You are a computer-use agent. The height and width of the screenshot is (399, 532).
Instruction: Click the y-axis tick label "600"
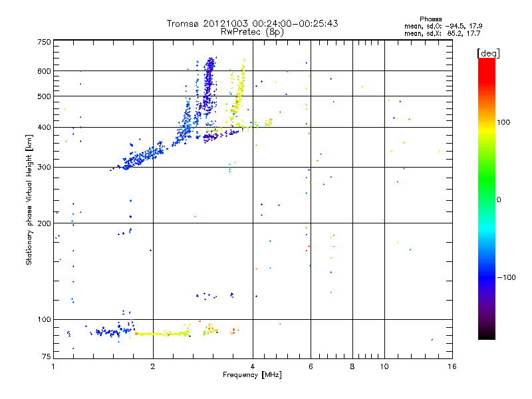click(x=45, y=71)
